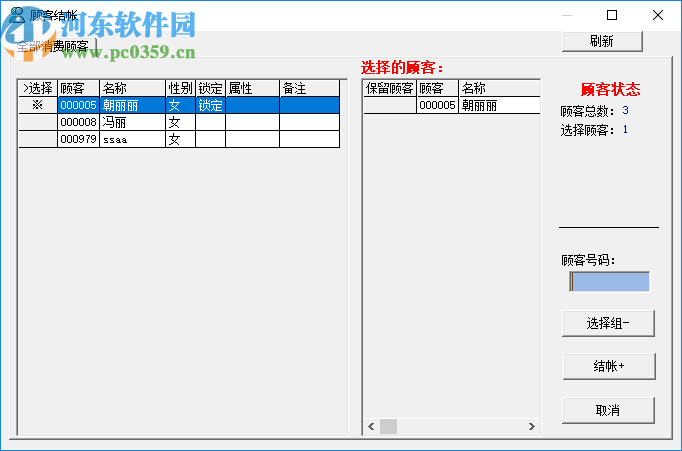The height and width of the screenshot is (451, 682).
Task: Click the 取消 cancel button
Action: [608, 410]
